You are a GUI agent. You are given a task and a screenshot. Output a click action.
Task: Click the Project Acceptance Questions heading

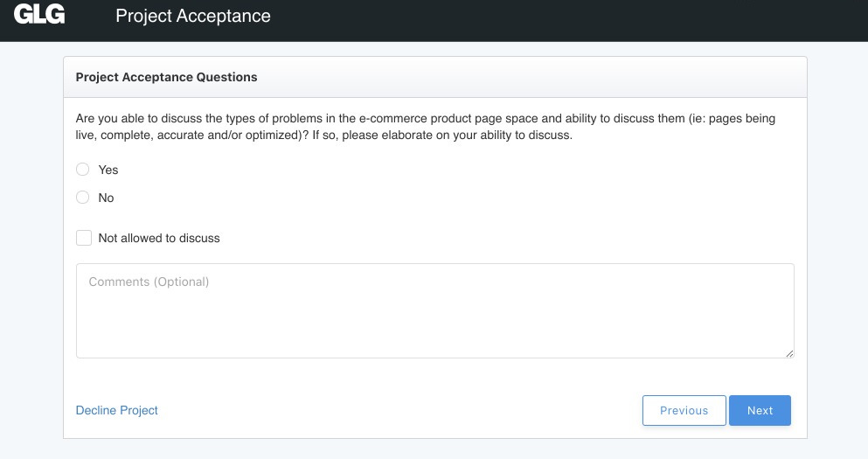click(x=167, y=77)
